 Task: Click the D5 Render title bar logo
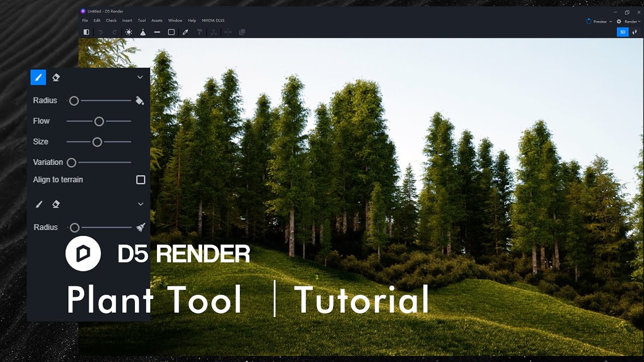tap(83, 11)
